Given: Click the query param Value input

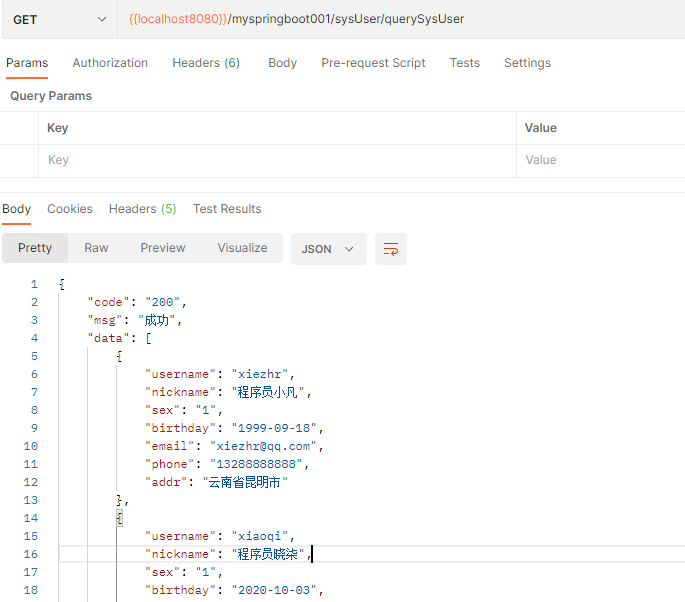Looking at the screenshot, I should (x=600, y=160).
